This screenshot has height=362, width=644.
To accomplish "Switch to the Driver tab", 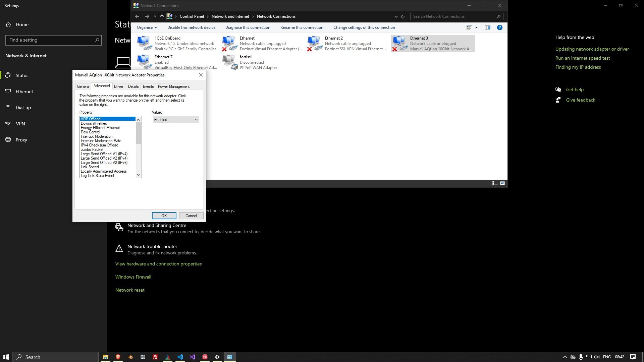I will click(119, 86).
